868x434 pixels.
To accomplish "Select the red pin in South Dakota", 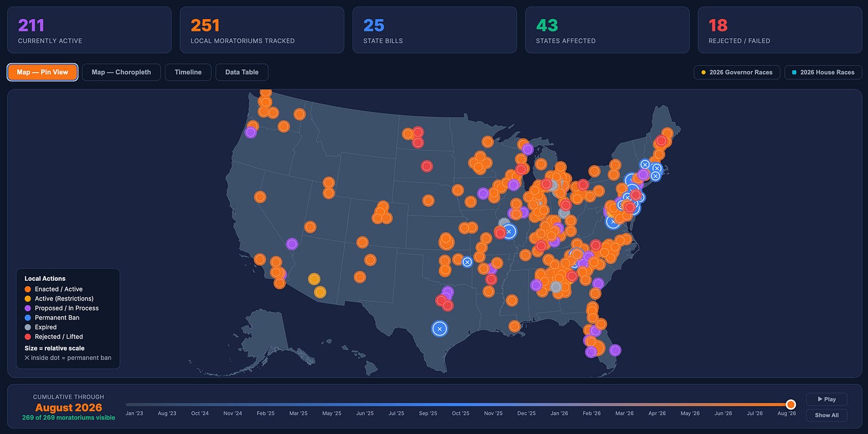I will 426,166.
